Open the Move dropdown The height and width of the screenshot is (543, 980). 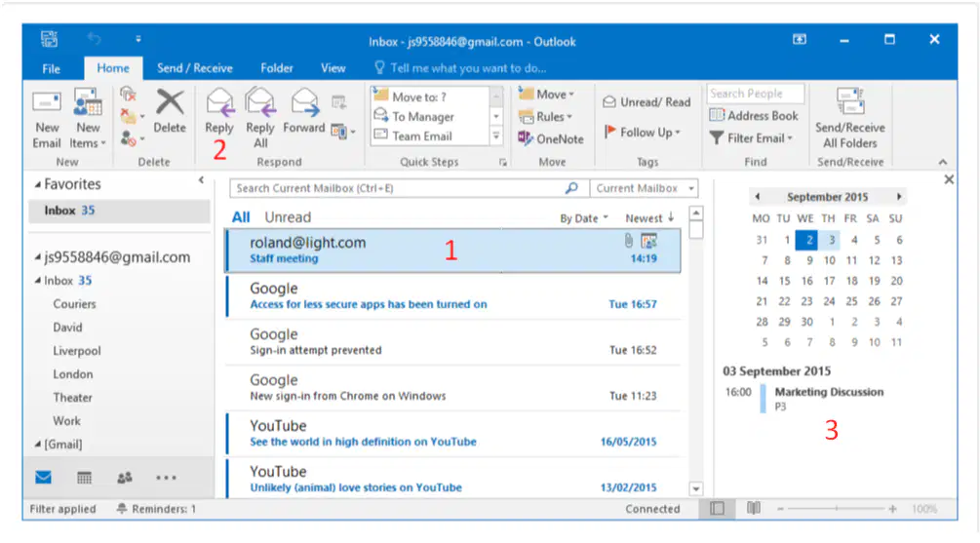pyautogui.click(x=546, y=95)
